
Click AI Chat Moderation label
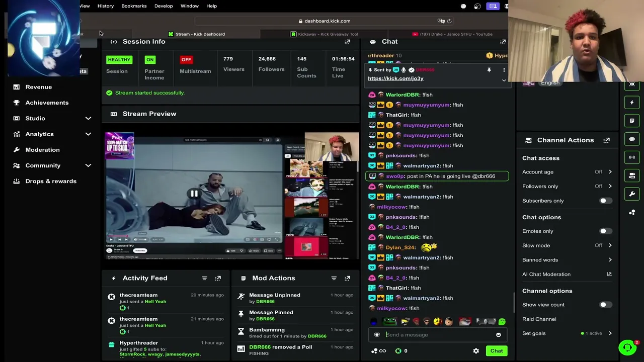[546, 275]
